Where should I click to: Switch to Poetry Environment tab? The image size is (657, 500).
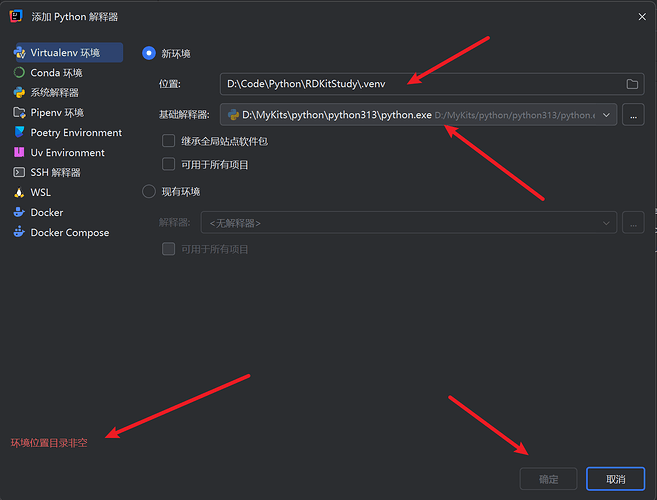67,132
